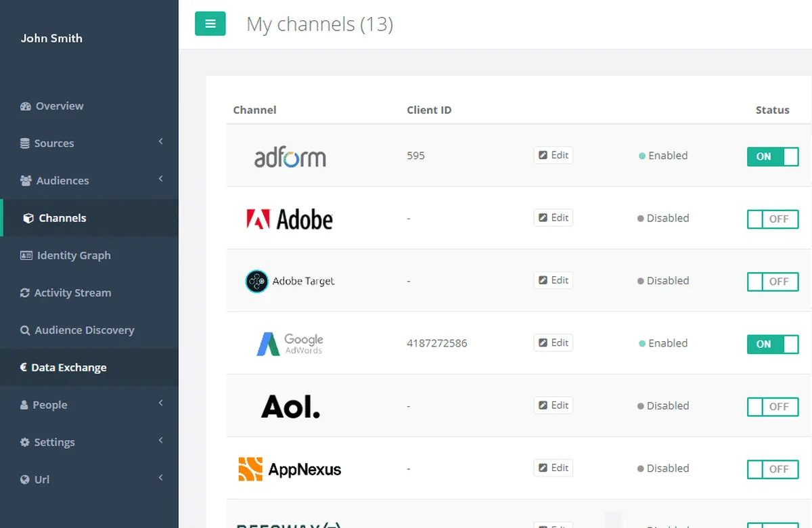812x528 pixels.
Task: Open the Data Exchange section
Action: click(89, 367)
